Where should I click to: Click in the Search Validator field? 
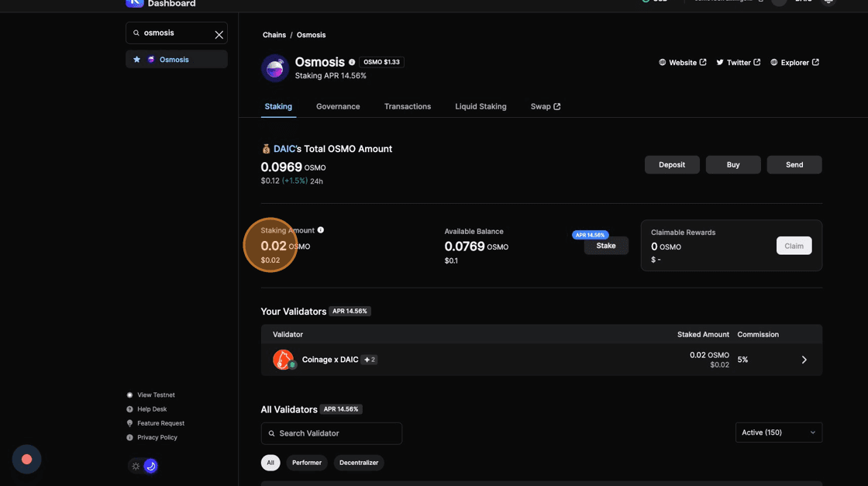[332, 433]
